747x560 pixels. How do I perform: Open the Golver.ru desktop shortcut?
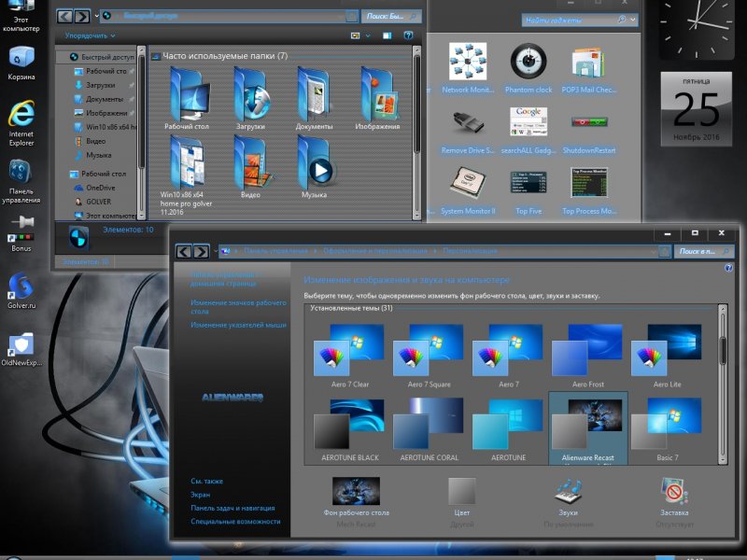[21, 290]
